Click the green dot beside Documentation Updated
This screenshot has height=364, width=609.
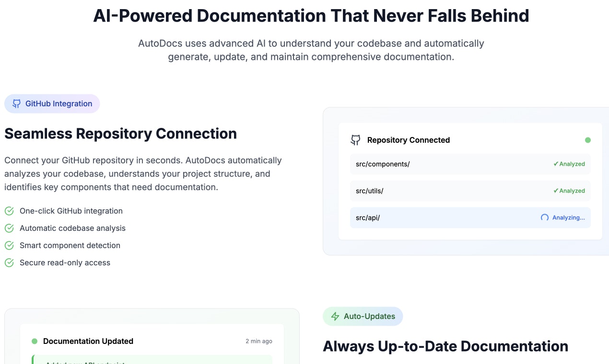coord(35,341)
